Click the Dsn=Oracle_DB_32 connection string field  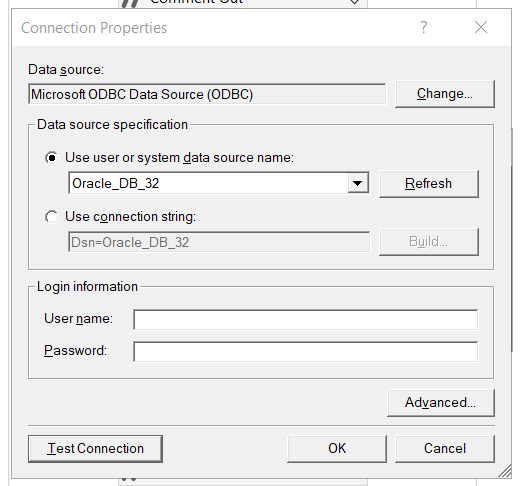click(219, 242)
